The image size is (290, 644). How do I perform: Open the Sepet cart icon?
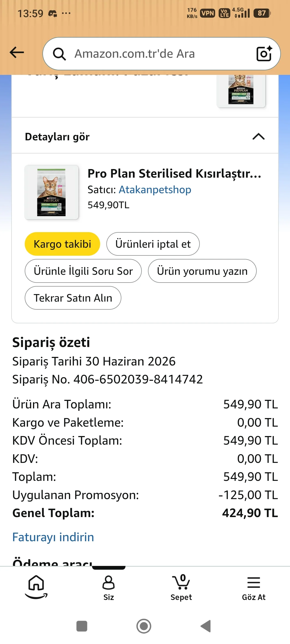181,587
